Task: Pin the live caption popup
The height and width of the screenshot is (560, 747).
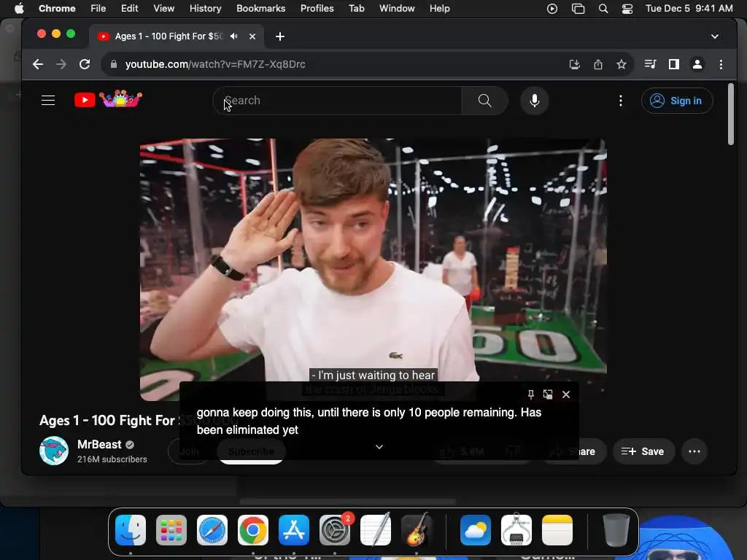Action: 531,394
